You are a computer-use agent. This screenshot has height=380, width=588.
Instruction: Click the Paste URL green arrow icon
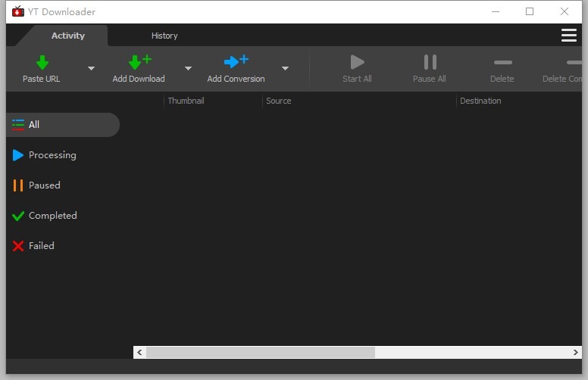point(42,62)
